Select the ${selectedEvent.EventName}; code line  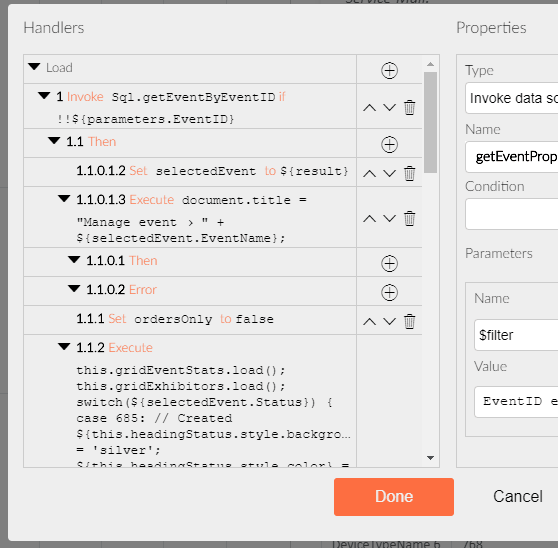pyautogui.click(x=181, y=238)
